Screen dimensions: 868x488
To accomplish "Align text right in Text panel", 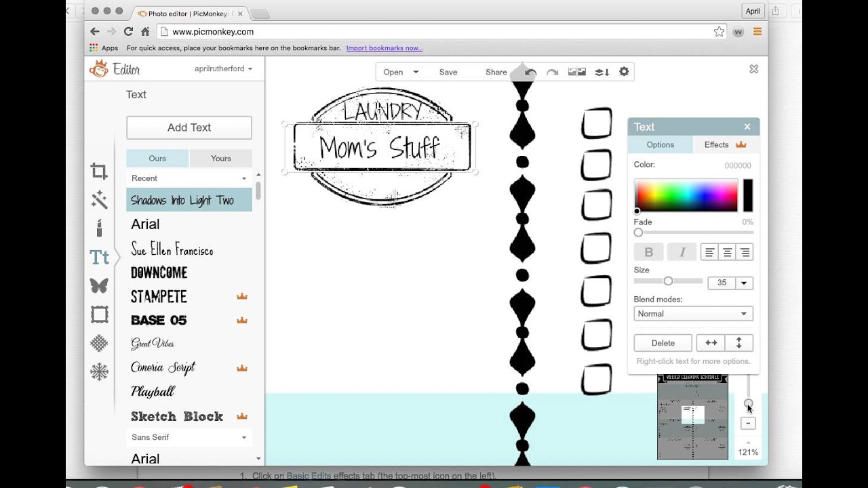I will click(x=745, y=252).
